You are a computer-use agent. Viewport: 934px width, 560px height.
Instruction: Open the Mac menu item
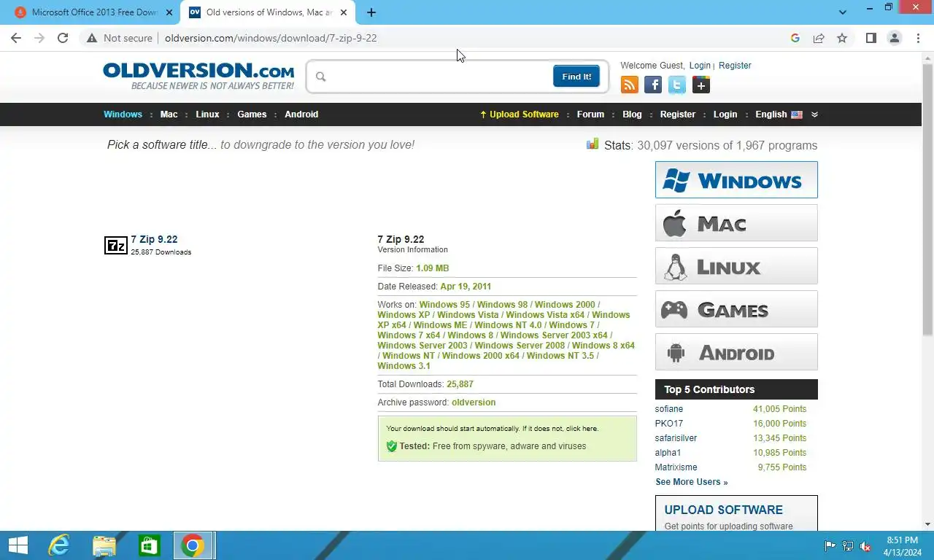169,114
